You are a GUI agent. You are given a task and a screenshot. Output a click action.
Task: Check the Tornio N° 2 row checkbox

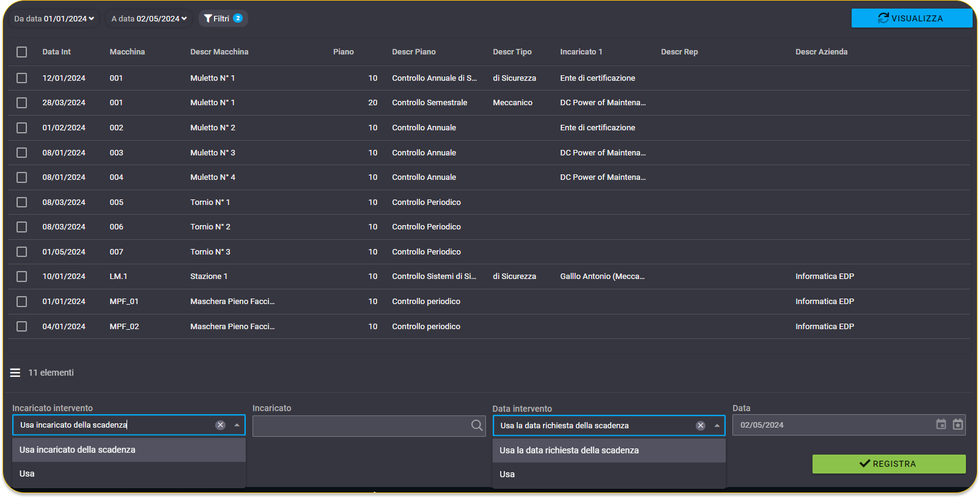click(22, 227)
